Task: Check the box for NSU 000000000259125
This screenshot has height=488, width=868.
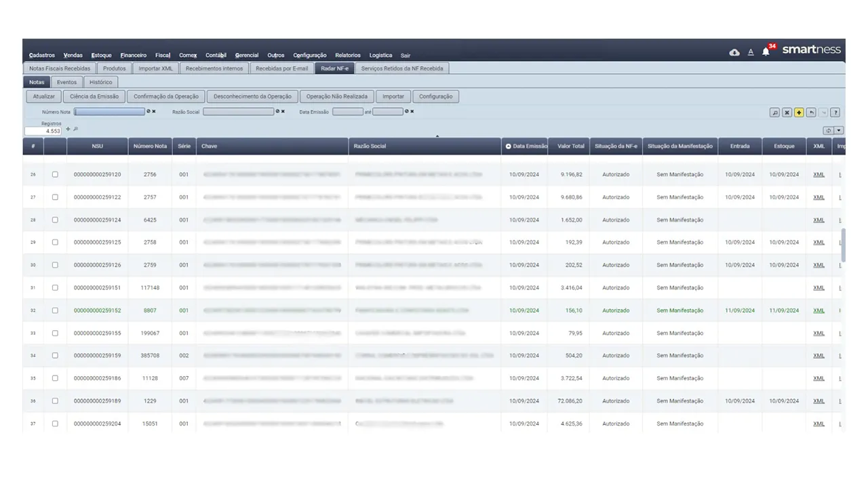Action: coord(55,242)
